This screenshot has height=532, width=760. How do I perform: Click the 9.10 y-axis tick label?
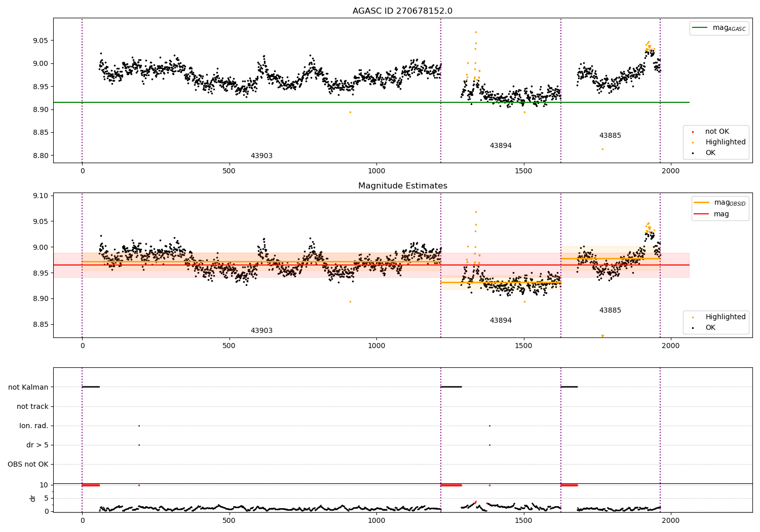40,196
